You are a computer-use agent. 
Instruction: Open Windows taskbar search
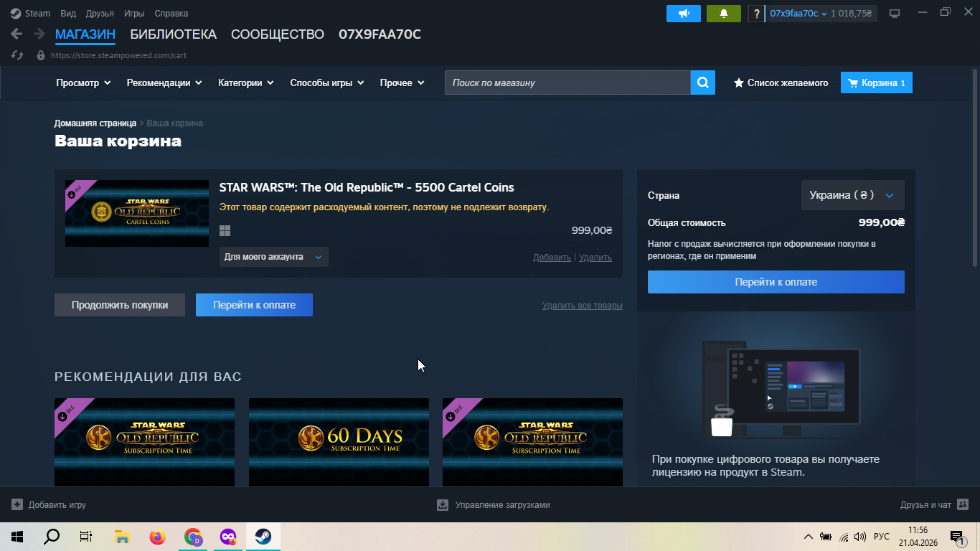52,536
